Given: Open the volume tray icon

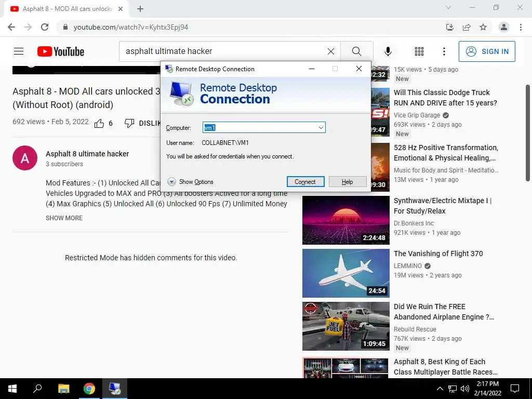Looking at the screenshot, I should (x=465, y=389).
